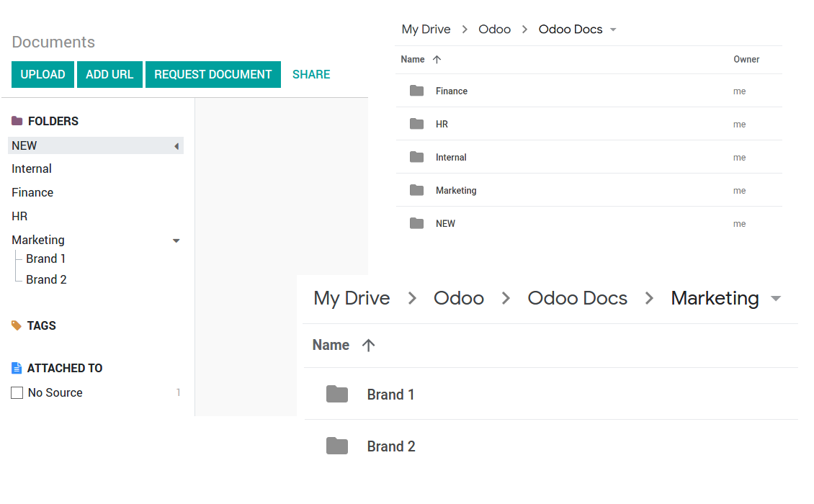The image size is (814, 504).
Task: Open Brand 1 subfolder in Odoo sidebar
Action: tap(45, 258)
